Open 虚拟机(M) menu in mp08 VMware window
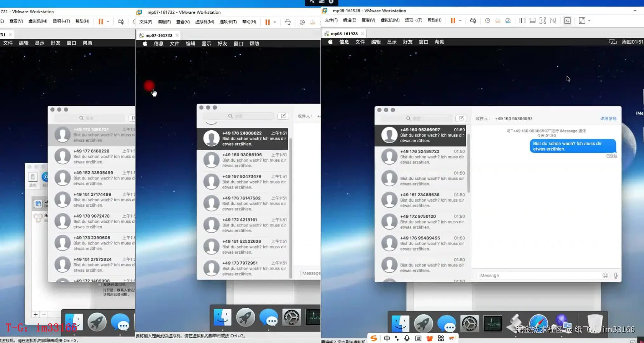Screen dimensions: 644x343 390,20
